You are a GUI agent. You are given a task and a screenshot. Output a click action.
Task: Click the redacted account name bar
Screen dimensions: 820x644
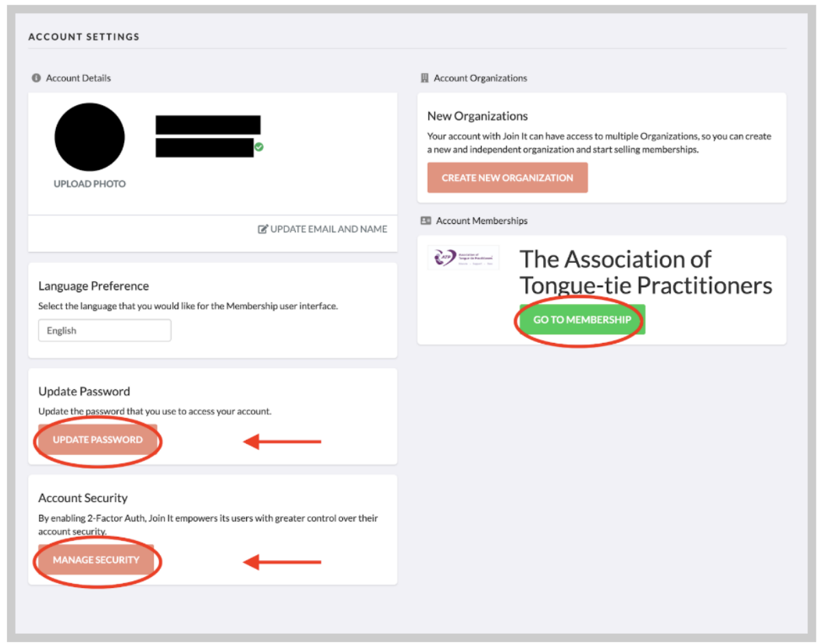(x=208, y=125)
